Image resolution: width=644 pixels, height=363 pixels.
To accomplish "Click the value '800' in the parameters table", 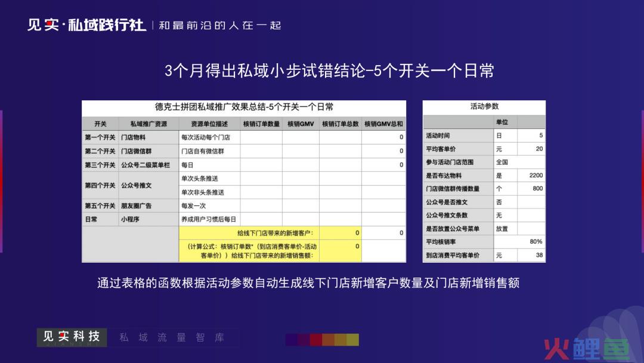I will pos(531,189).
